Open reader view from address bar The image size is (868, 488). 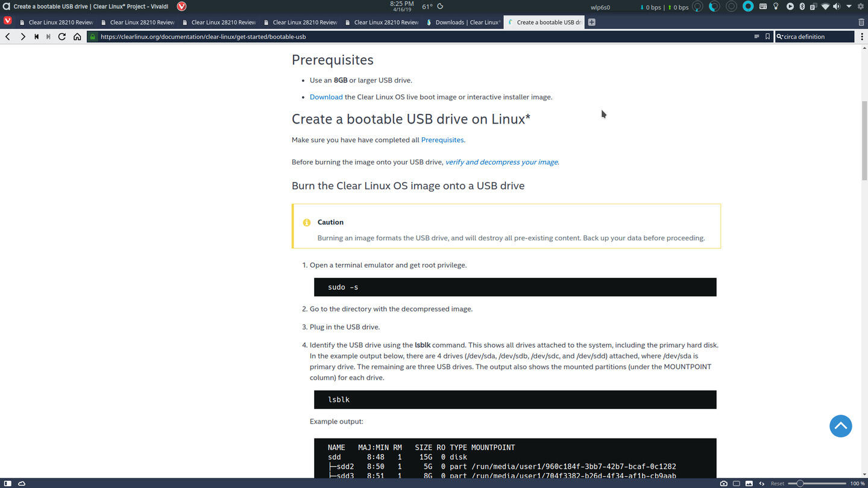tap(756, 37)
